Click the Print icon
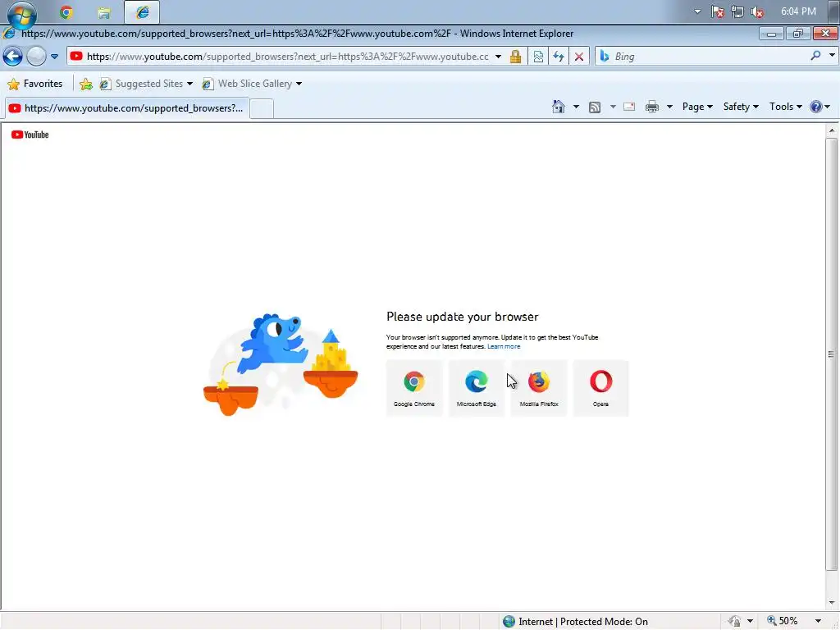Image resolution: width=840 pixels, height=630 pixels. coord(652,107)
